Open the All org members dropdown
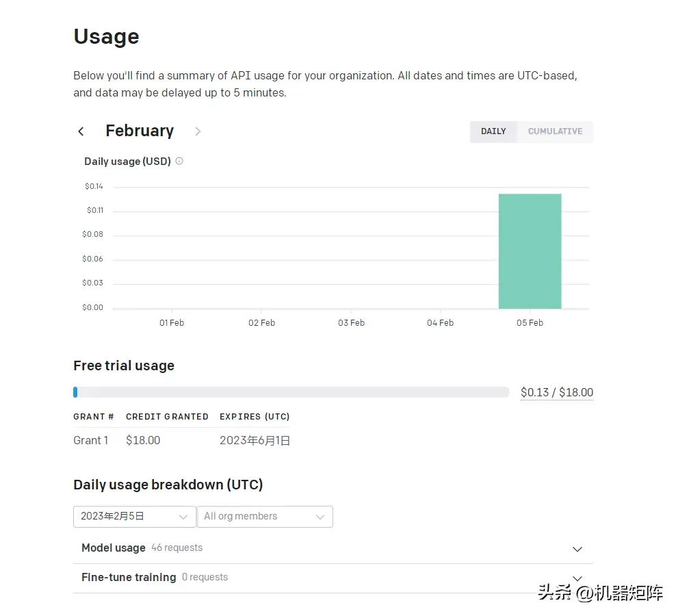Viewport: 678px width, 616px height. click(x=264, y=517)
